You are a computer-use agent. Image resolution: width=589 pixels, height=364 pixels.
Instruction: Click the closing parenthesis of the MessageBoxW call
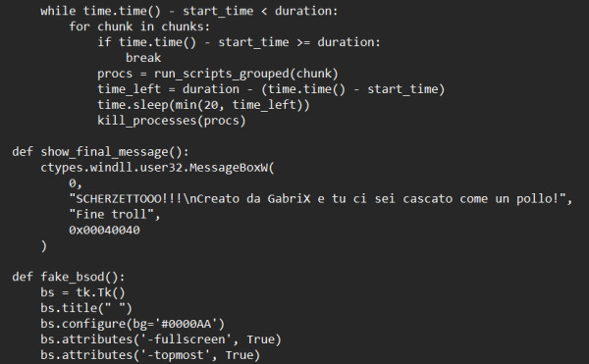click(x=44, y=246)
